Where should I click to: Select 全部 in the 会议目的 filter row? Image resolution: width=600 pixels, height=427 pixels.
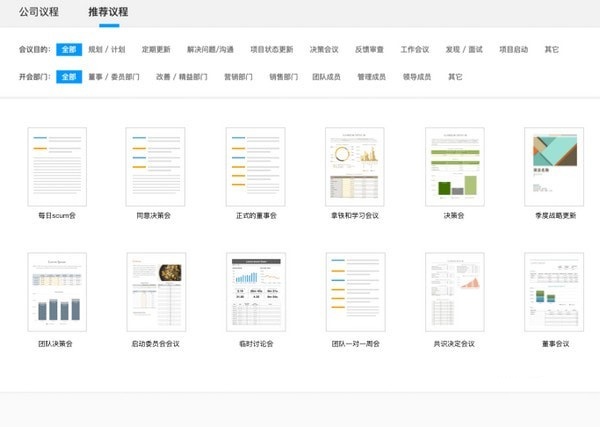(69, 49)
